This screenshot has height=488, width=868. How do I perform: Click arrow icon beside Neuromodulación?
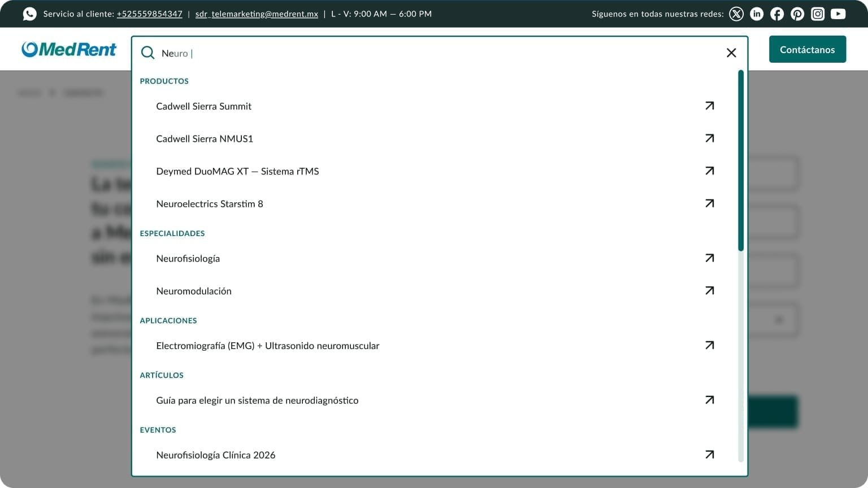(x=710, y=290)
